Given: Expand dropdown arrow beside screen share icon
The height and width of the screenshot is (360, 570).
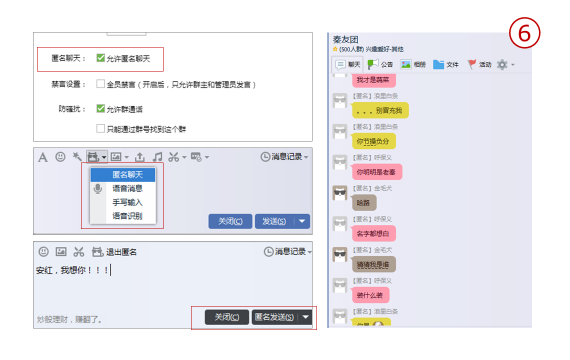Looking at the screenshot, I should [x=207, y=157].
